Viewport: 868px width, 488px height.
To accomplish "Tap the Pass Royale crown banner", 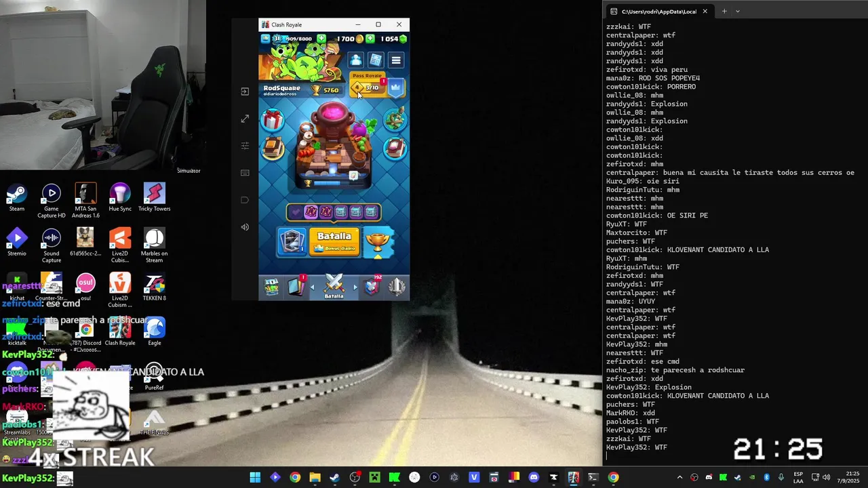I will 396,87.
